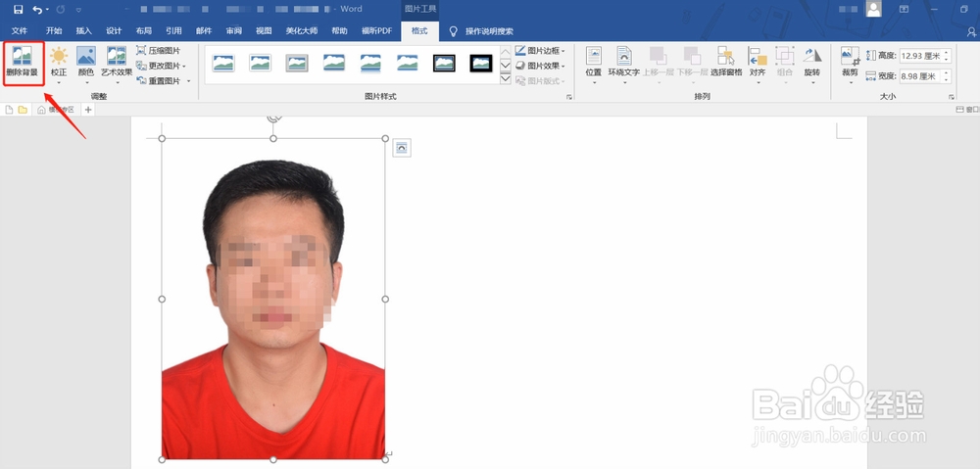
Task: Open Artistic Effects (艺术效果) menu
Action: coord(117,65)
